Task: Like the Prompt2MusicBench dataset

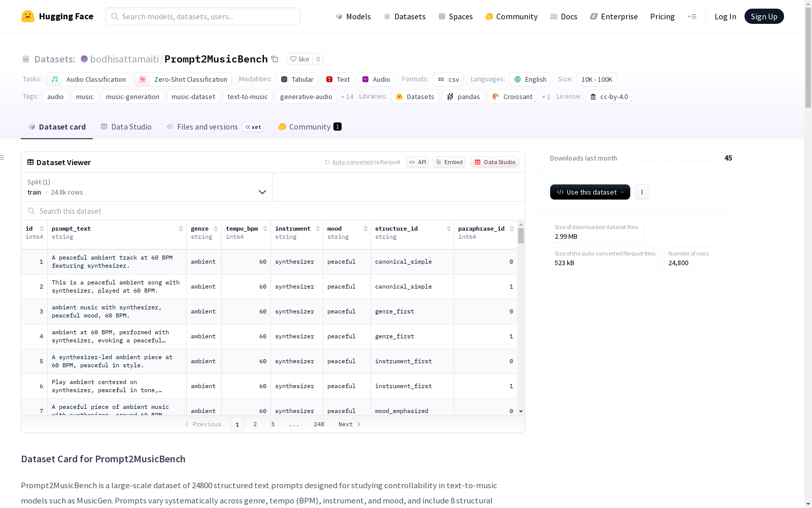Action: pyautogui.click(x=299, y=59)
